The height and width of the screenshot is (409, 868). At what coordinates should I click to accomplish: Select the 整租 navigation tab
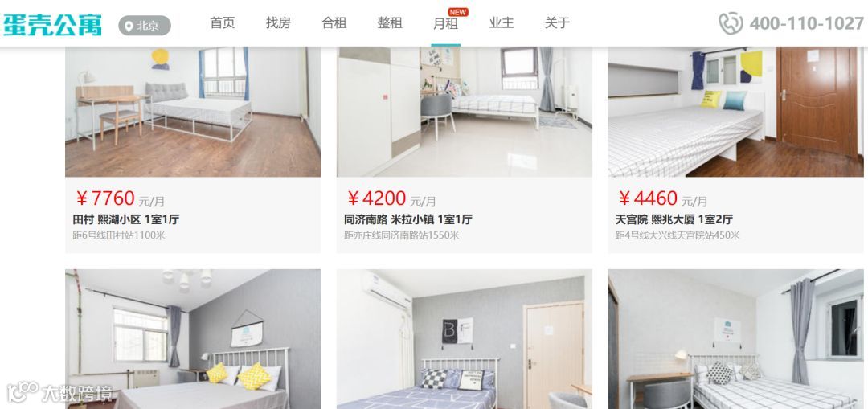pyautogui.click(x=390, y=22)
